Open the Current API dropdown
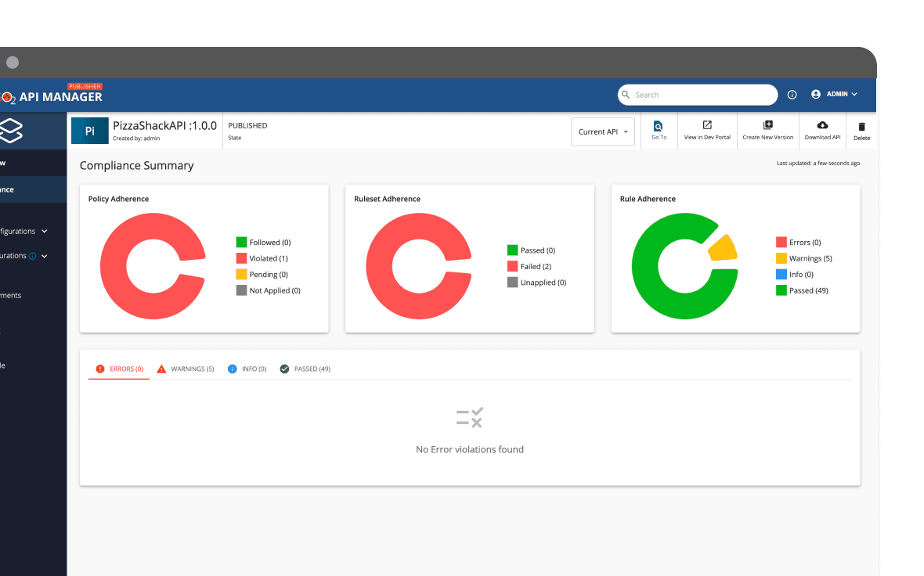The width and height of the screenshot is (924, 576). [602, 131]
